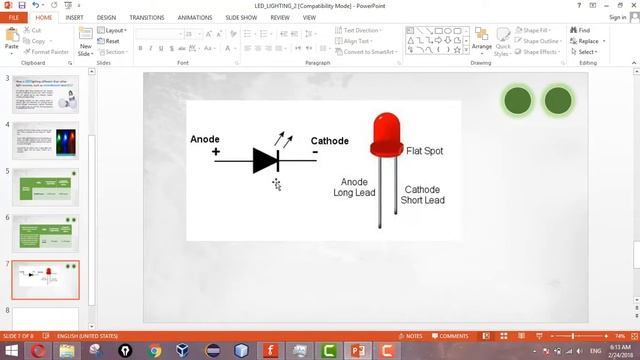Select slide 4 thumbnail with colored LEDs
The height and width of the screenshot is (360, 640).
point(45,140)
